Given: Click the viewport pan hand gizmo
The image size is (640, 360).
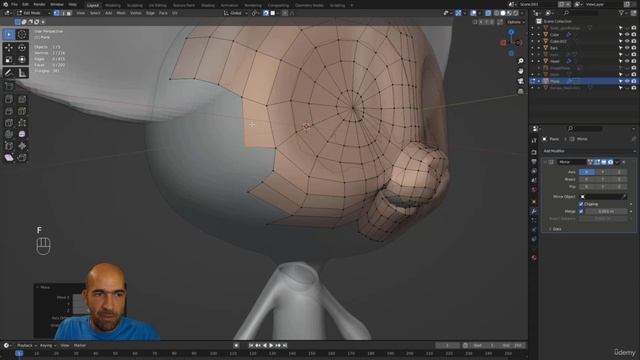Looking at the screenshot, I should click(x=521, y=71).
